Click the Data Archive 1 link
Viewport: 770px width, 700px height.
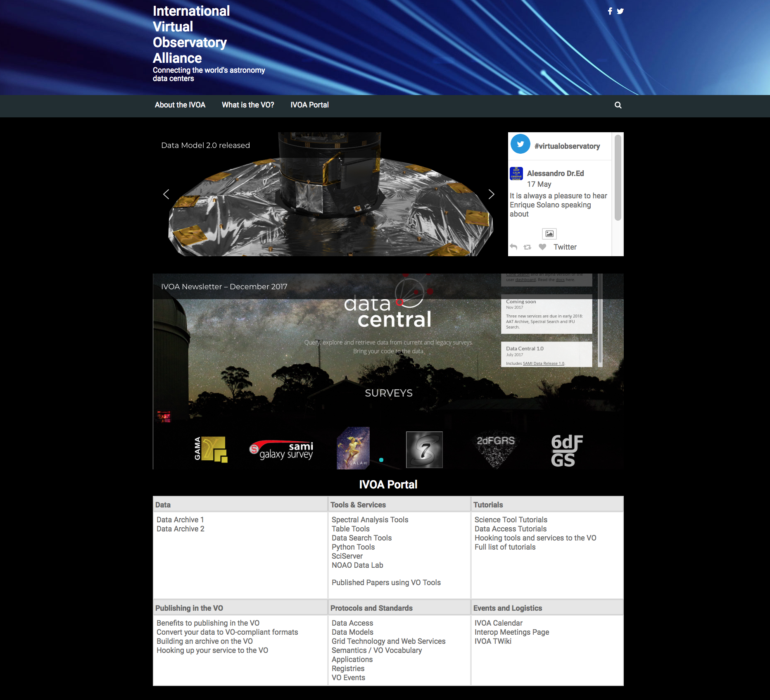pyautogui.click(x=180, y=520)
